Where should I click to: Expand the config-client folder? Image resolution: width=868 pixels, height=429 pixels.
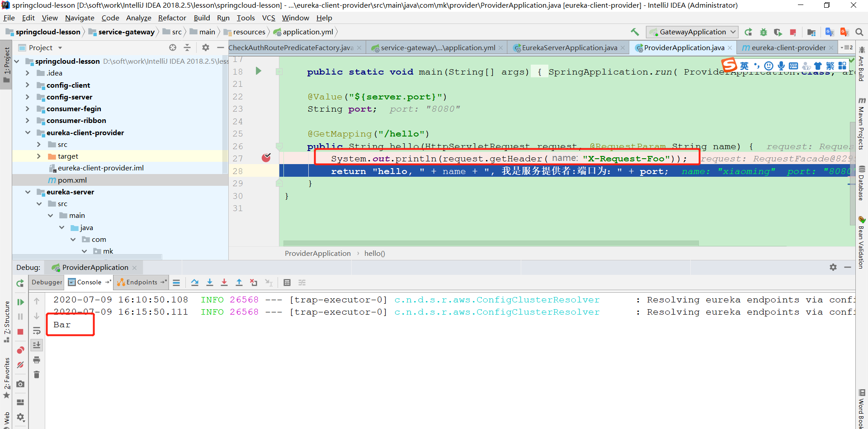(28, 85)
